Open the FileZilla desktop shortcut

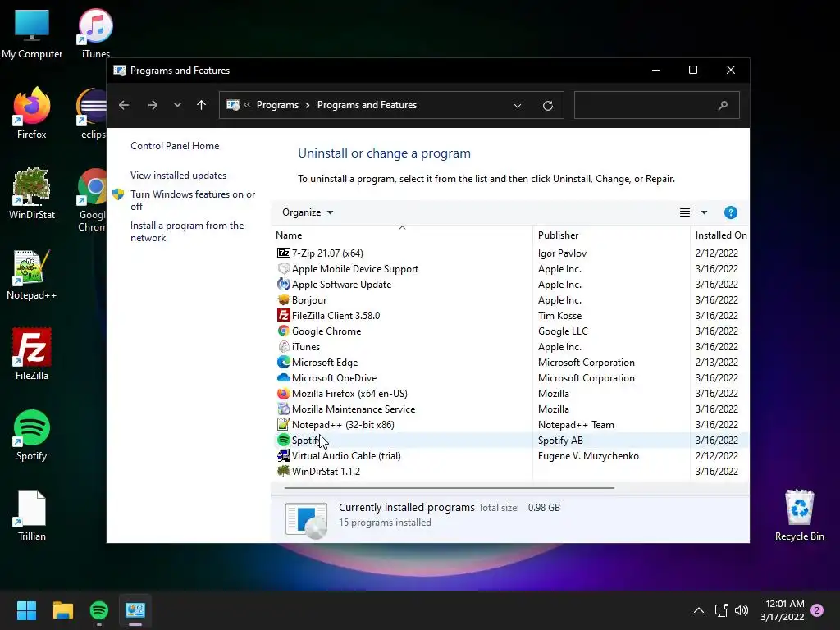pos(32,354)
